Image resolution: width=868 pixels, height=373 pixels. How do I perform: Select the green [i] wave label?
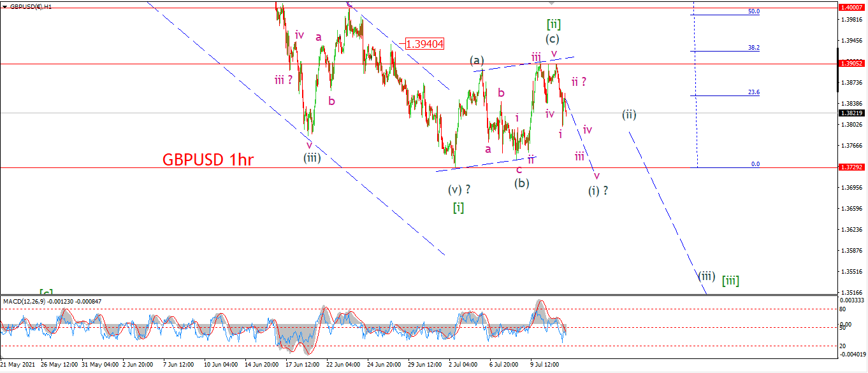458,207
